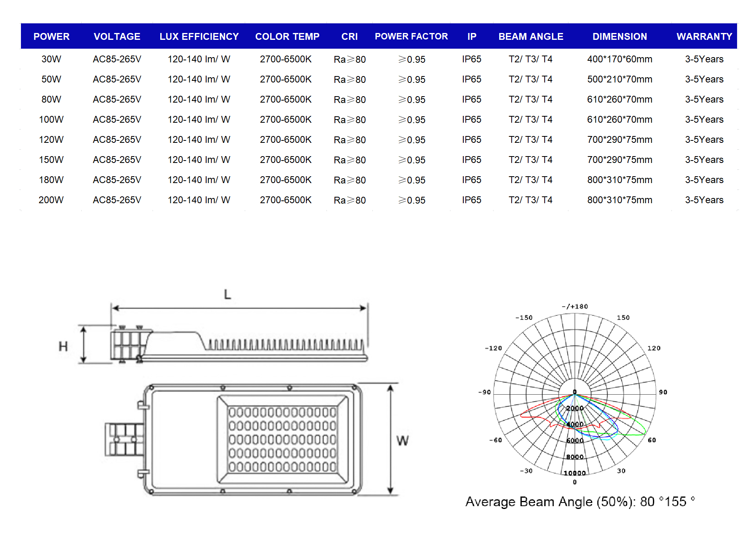Click the DIMENSION column header
756x548 pixels.
[x=620, y=37]
